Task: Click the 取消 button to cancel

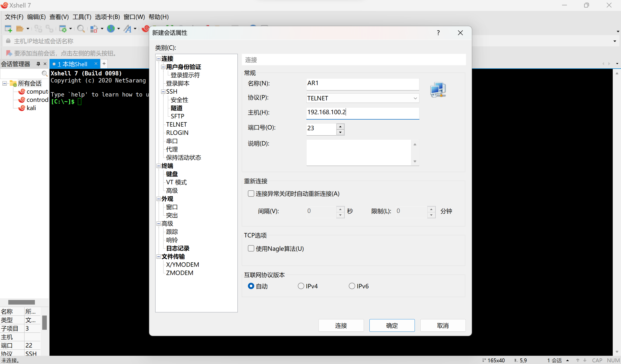Action: coord(443,325)
